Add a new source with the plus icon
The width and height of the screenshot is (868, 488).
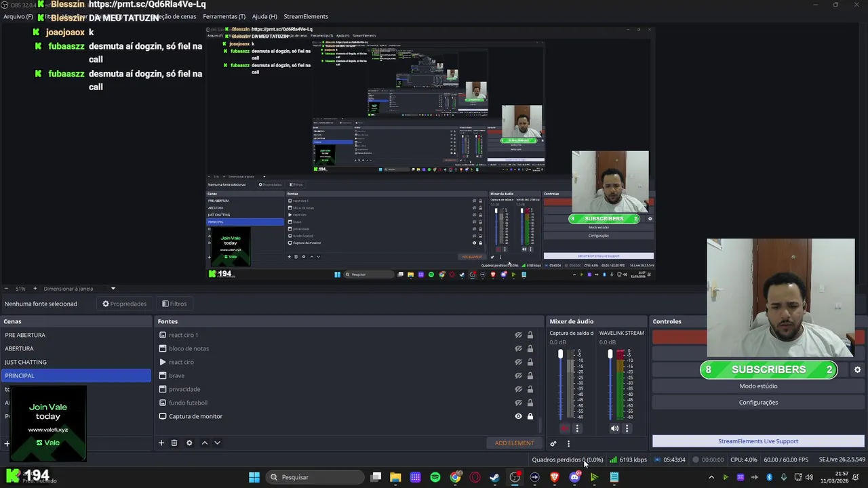tap(161, 443)
